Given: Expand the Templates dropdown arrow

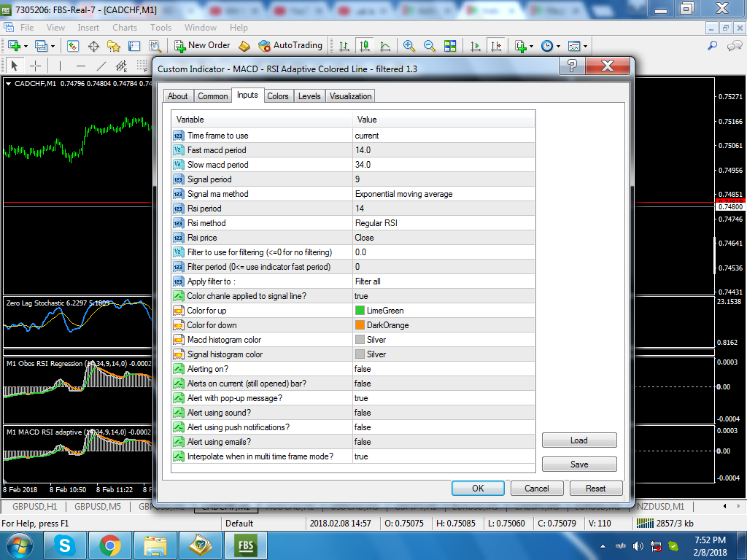Looking at the screenshot, I should 586,46.
